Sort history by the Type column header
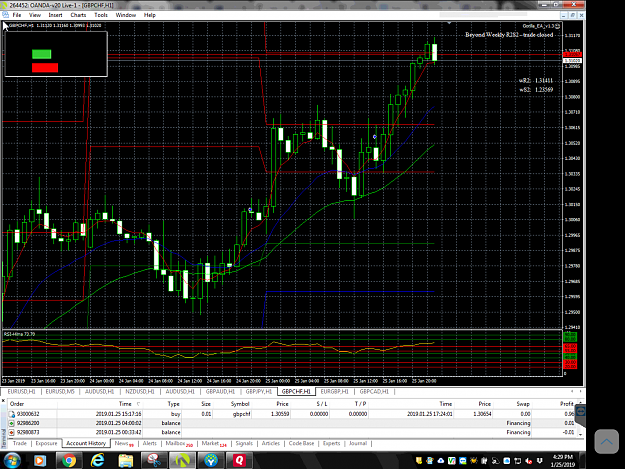625x469 pixels. (173, 404)
